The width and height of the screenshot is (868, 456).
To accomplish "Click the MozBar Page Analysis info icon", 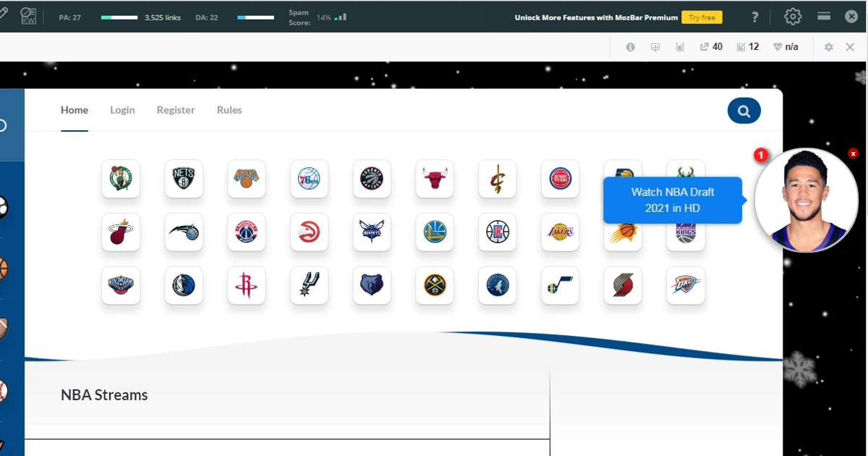I will pyautogui.click(x=630, y=46).
